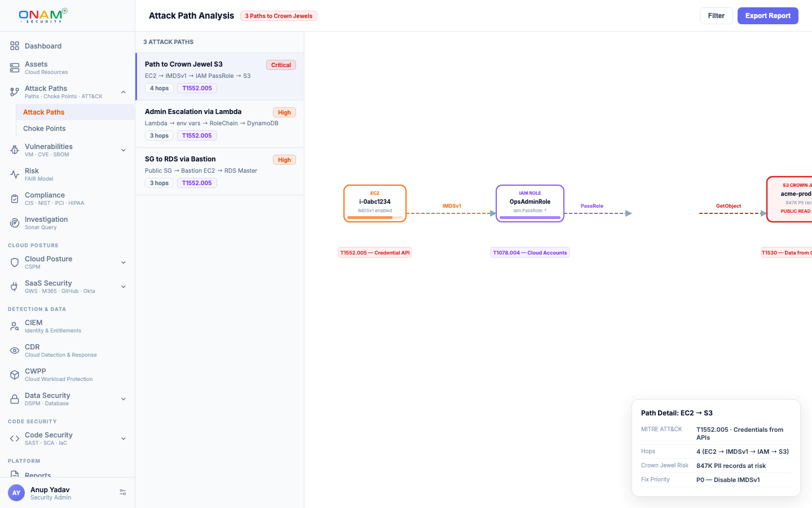Screen dimensions: 812x508
Task: Click the Vulnerabilities bug icon
Action: point(15,150)
